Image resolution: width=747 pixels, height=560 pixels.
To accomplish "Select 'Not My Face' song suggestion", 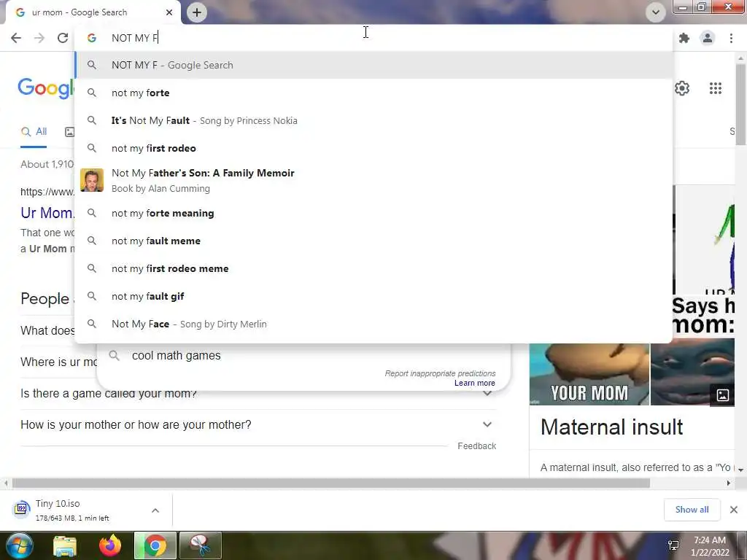I will click(x=374, y=324).
